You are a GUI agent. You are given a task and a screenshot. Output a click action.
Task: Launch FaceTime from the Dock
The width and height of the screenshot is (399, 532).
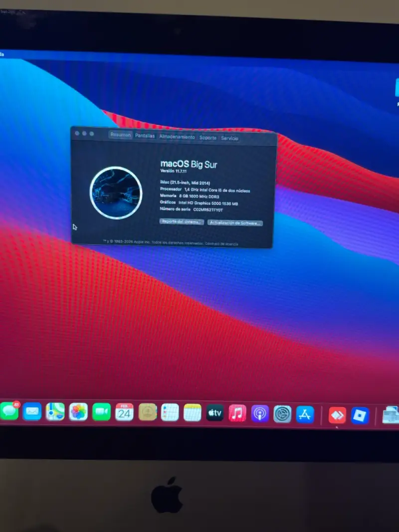[101, 412]
